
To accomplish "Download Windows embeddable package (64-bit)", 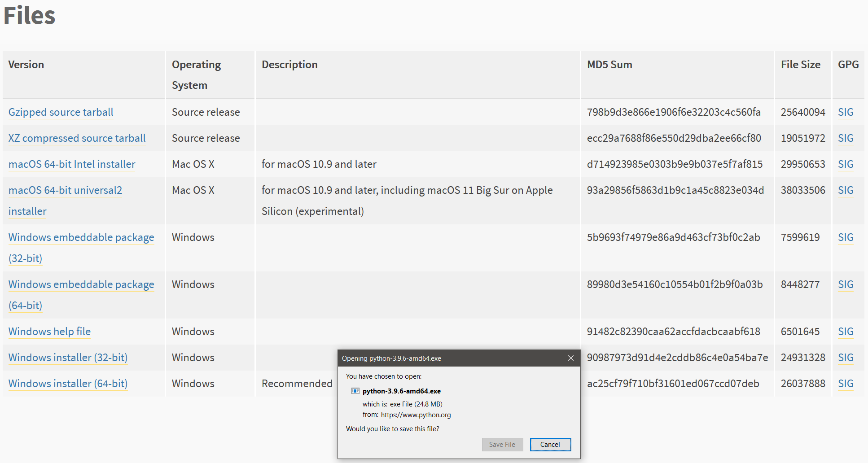I will tap(81, 284).
